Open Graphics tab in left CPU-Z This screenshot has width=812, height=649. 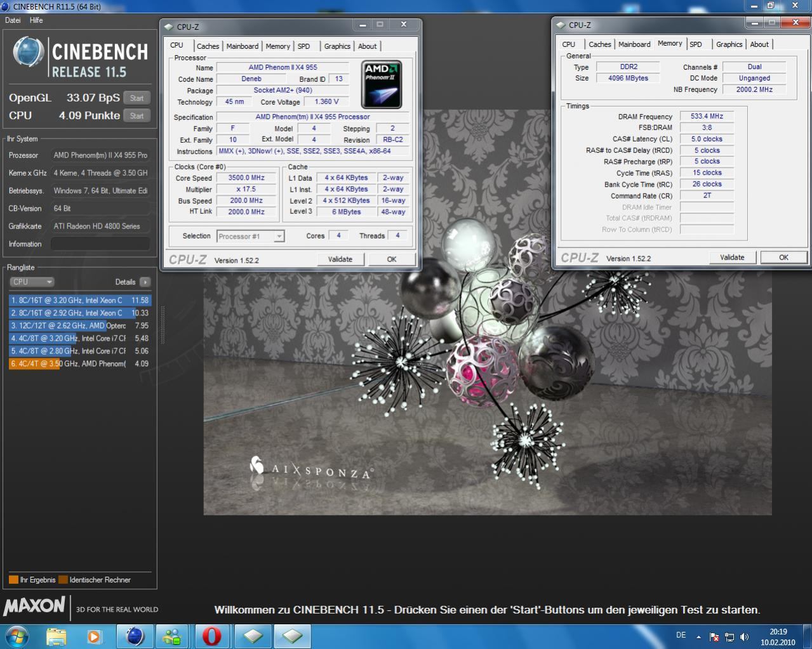pos(337,46)
